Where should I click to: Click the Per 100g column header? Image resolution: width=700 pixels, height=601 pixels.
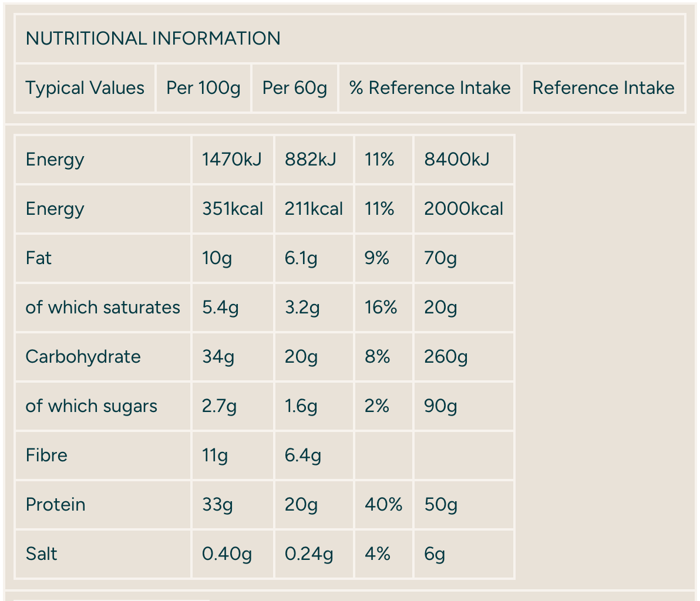(x=203, y=88)
